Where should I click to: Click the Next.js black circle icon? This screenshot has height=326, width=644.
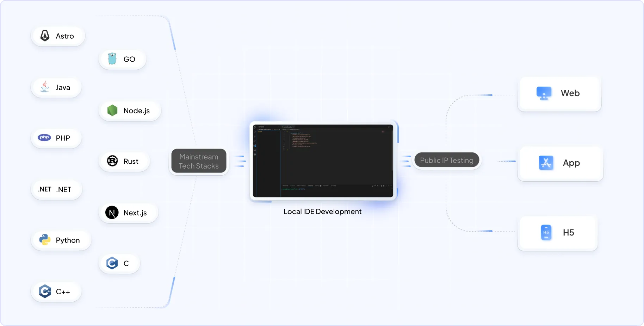(112, 213)
